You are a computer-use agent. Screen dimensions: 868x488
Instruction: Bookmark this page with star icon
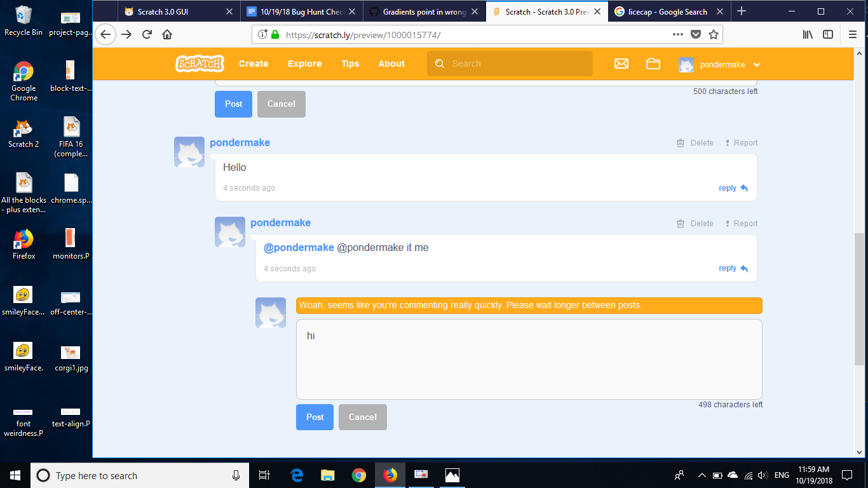coord(714,34)
